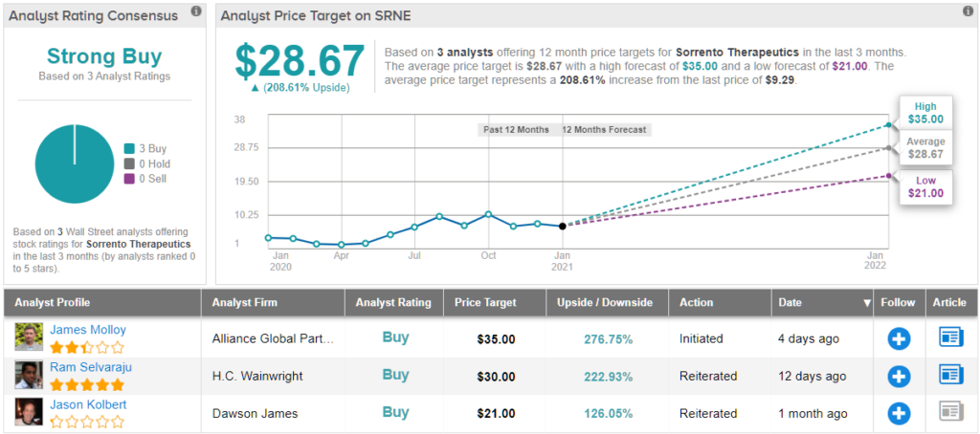The height and width of the screenshot is (434, 980).
Task: Click the Low $21.00 forecast label
Action: click(925, 186)
